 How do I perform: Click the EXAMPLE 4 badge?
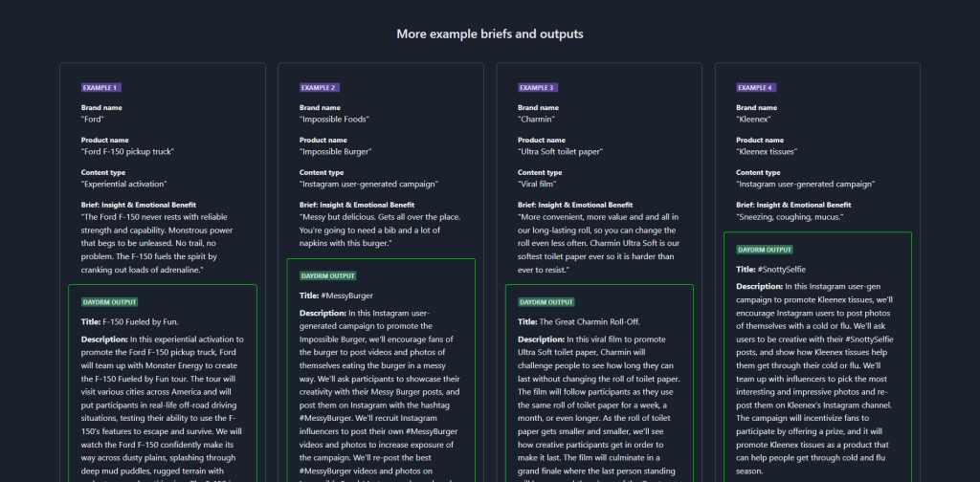(756, 87)
